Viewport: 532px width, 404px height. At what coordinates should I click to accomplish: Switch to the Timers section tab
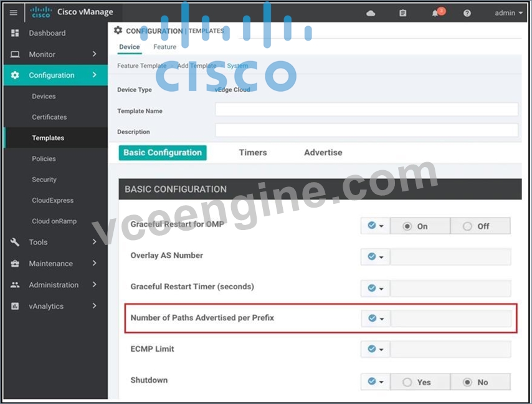pos(253,152)
